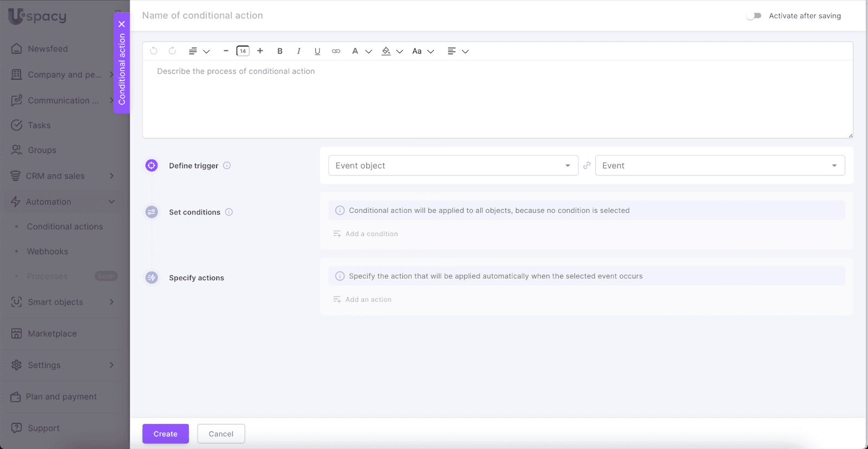Screen dimensions: 868x449
Task: Click the insert link icon in the toolbar
Action: click(336, 51)
